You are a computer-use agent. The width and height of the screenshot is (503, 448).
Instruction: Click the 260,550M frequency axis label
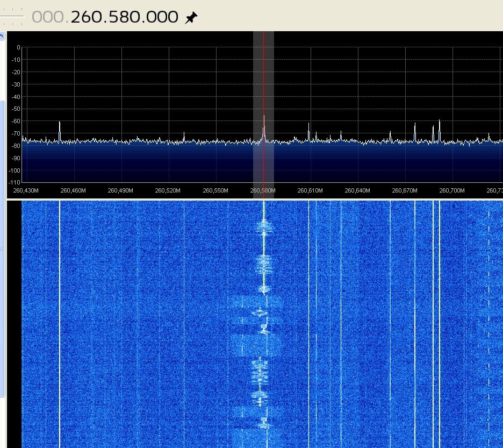tap(215, 190)
